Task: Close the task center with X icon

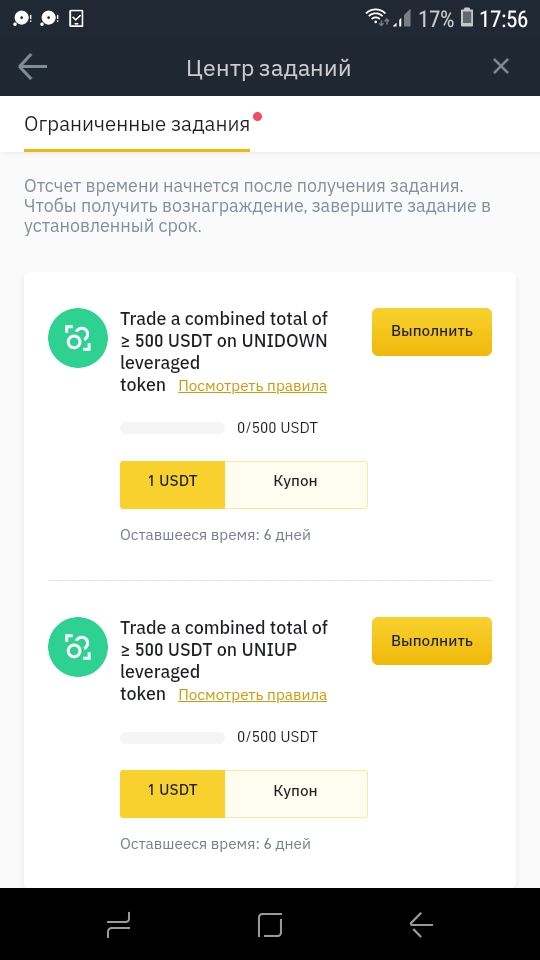Action: point(501,66)
